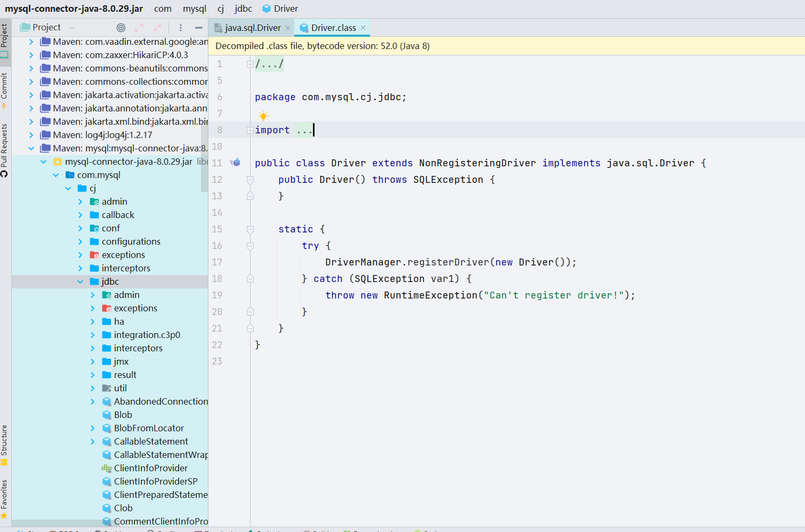Click the Collapse All arrows icon

157,28
